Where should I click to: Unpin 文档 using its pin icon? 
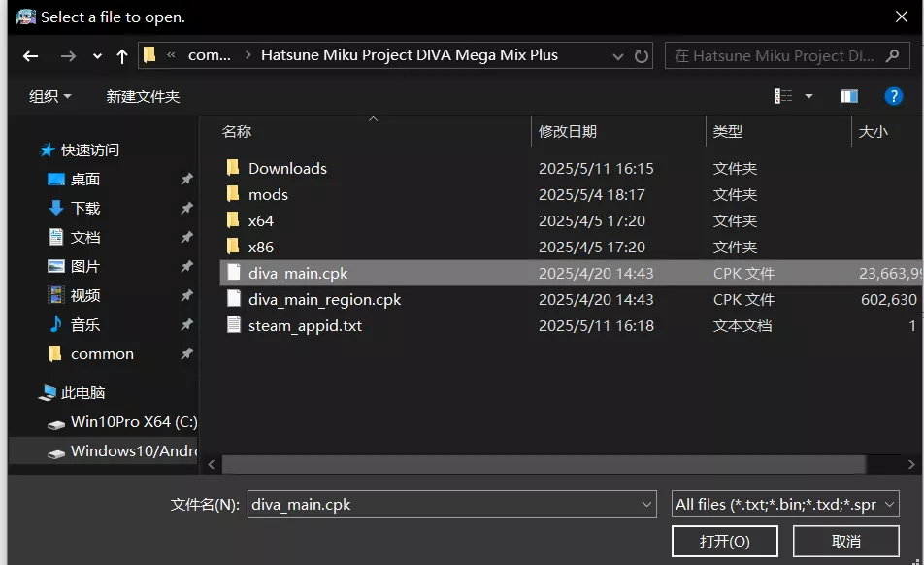[x=186, y=237]
